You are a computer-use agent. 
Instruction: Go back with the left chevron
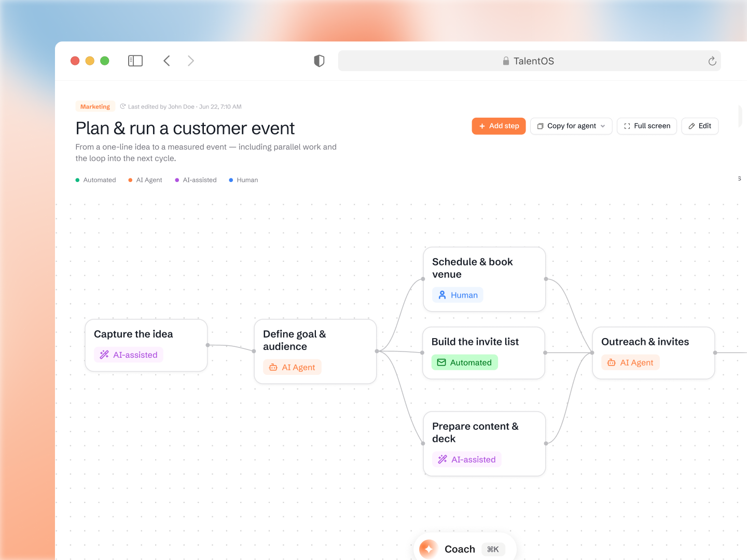pyautogui.click(x=167, y=61)
